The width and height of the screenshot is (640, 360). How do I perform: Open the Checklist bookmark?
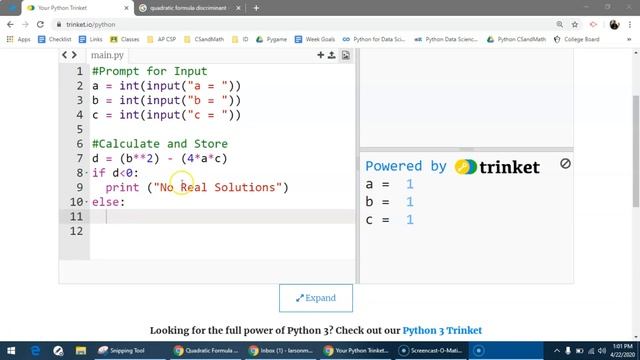tap(55, 39)
